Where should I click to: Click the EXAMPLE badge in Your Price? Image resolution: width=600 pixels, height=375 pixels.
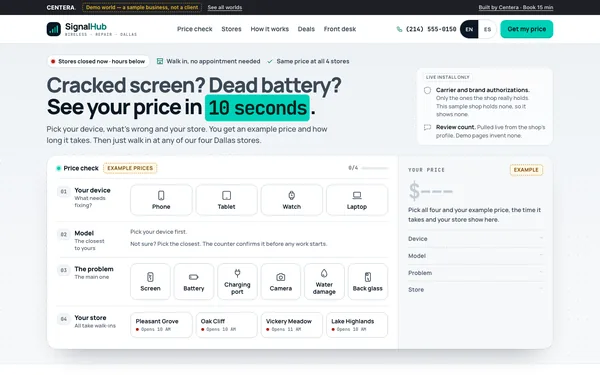click(526, 170)
